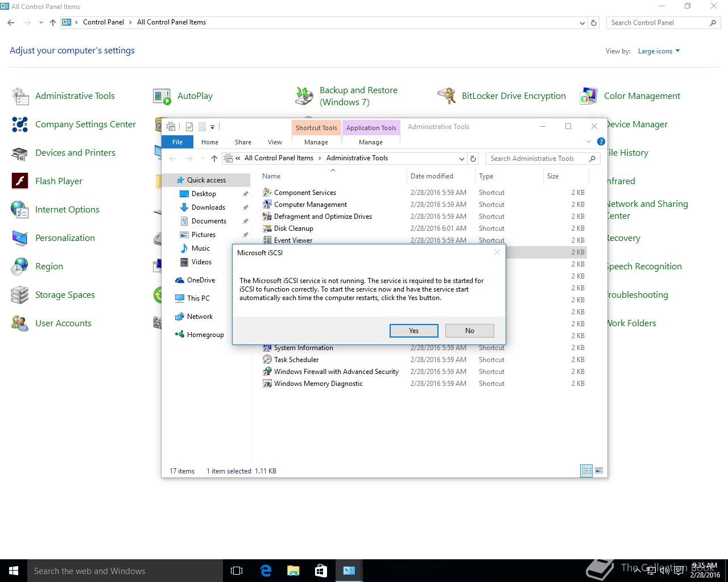Open Storage Spaces
The image size is (728, 582).
53,295
